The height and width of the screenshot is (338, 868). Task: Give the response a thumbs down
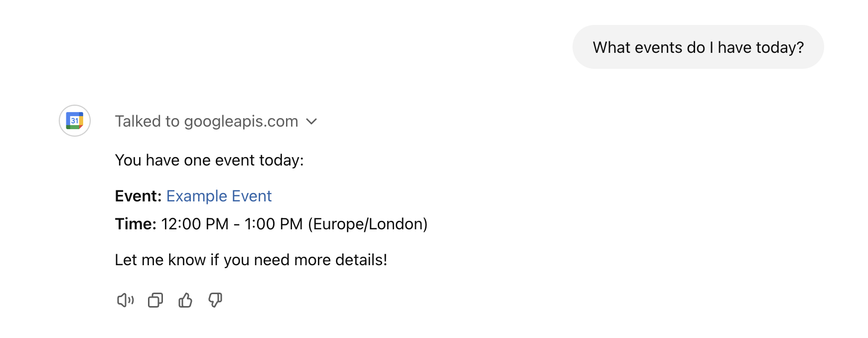click(215, 300)
